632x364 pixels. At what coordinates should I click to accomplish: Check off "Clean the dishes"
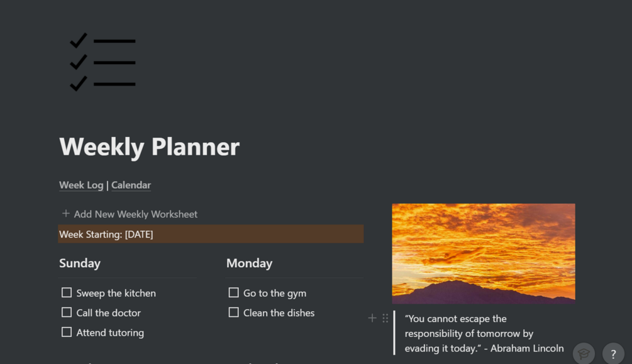pos(233,312)
